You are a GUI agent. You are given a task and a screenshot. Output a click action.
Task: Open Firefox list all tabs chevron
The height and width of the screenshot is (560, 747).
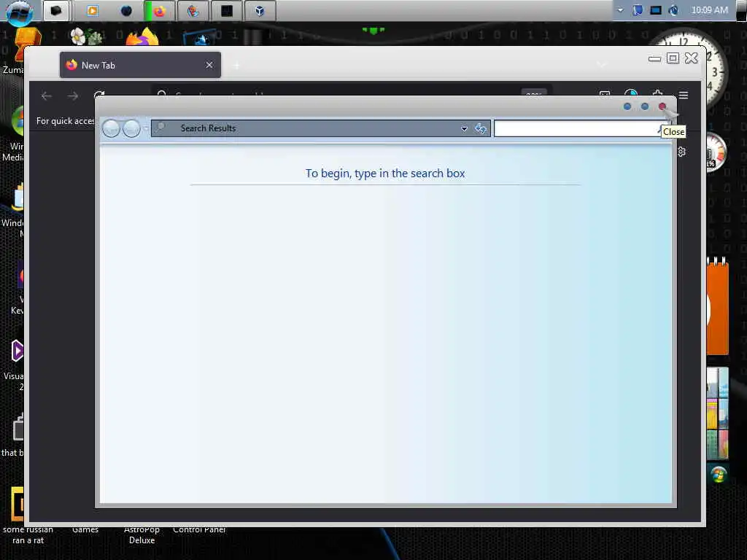point(602,65)
